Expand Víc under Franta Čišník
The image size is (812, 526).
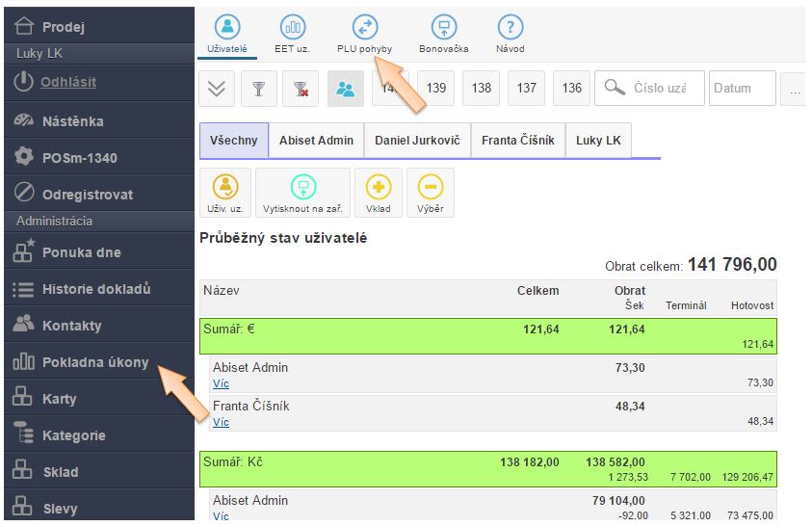221,422
